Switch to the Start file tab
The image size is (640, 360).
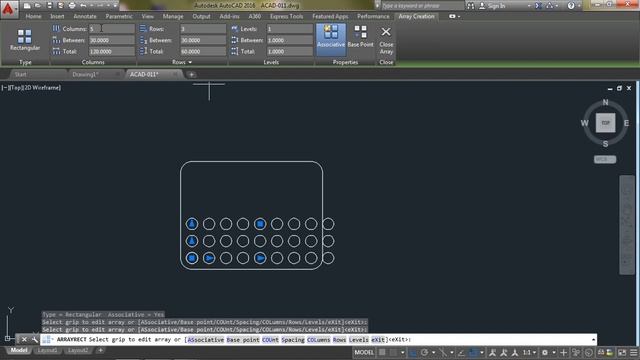click(20, 74)
